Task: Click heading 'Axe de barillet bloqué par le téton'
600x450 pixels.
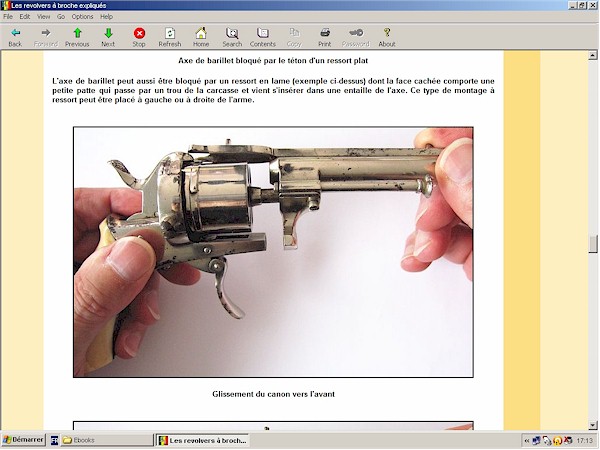Action: [273, 60]
